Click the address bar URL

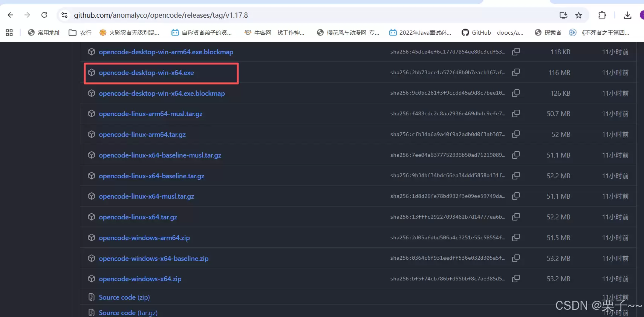[x=161, y=15]
